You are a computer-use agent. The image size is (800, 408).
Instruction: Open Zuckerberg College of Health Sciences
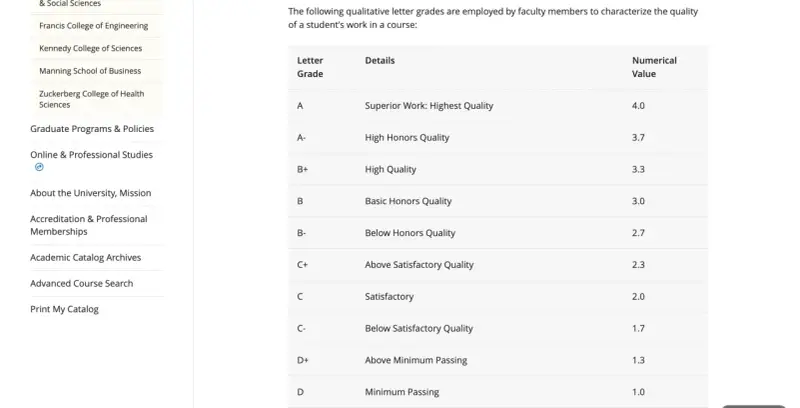pyautogui.click(x=92, y=99)
